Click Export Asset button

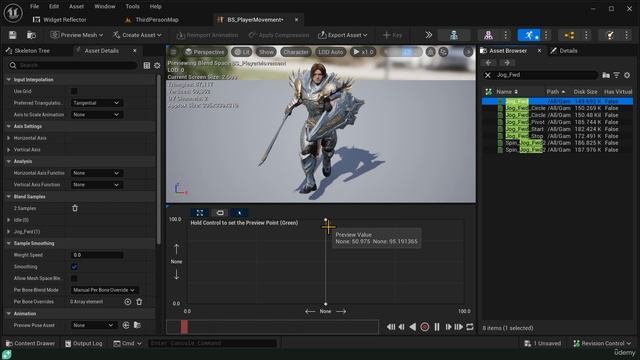click(x=342, y=35)
